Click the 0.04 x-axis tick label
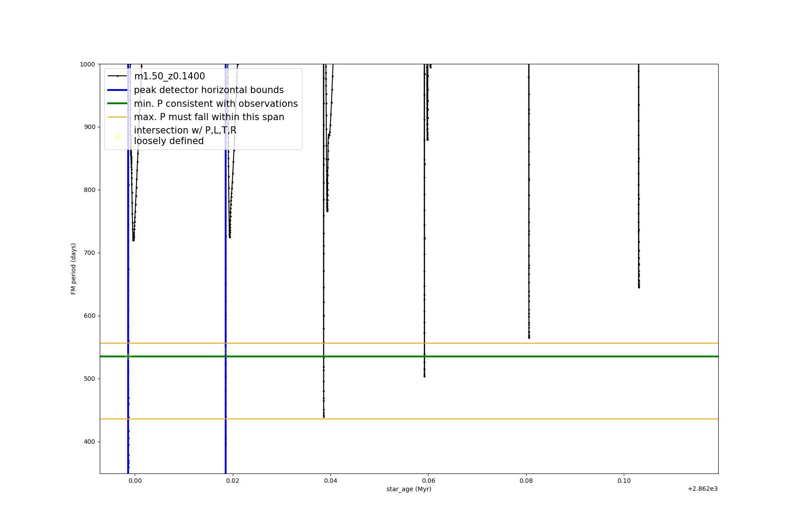The height and width of the screenshot is (532, 798). [x=330, y=481]
